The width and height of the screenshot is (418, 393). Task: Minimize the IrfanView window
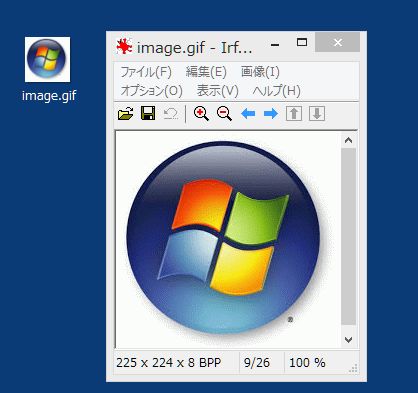(275, 45)
